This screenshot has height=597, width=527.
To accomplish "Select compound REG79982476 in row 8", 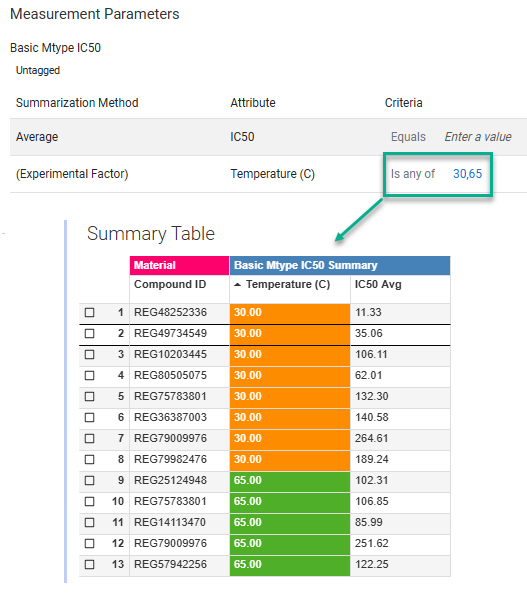I will (170, 460).
